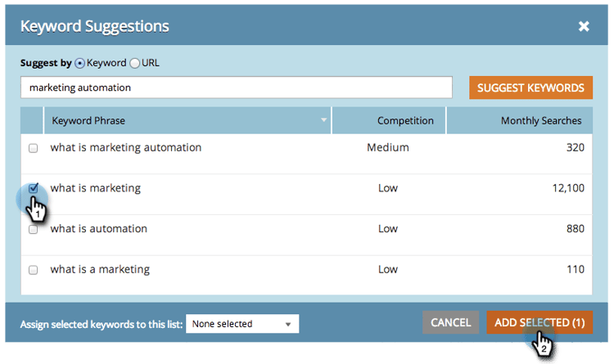Click the Suggest Keywords button
614x364 pixels.
click(x=530, y=88)
